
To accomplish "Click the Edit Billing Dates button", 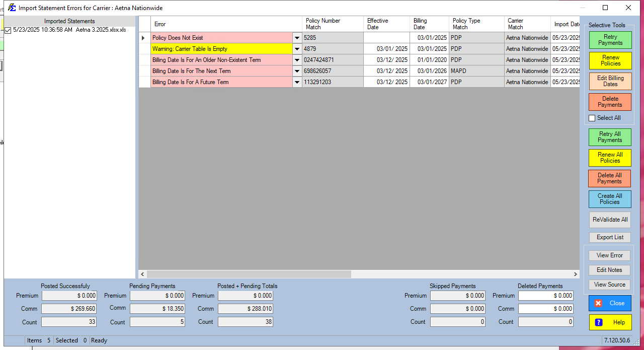I will (610, 81).
